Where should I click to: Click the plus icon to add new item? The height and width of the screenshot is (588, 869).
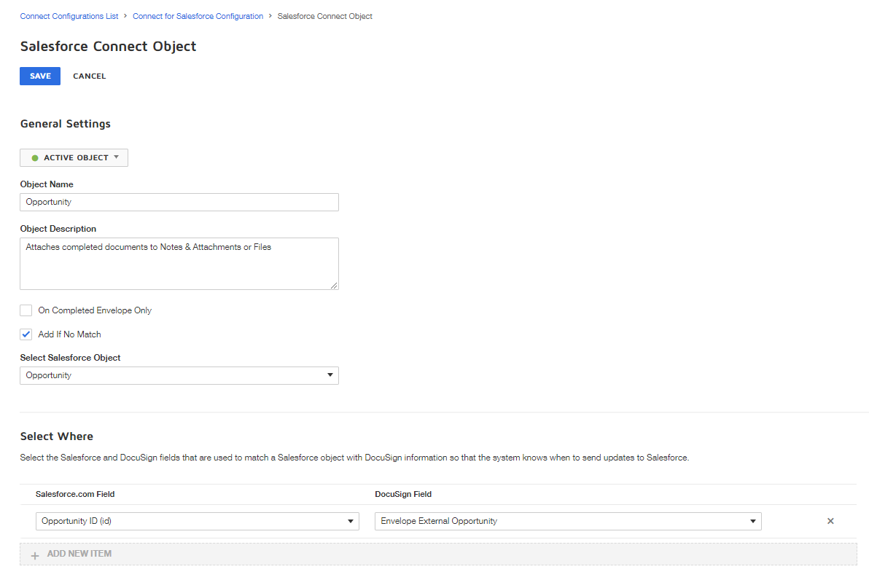pos(34,554)
